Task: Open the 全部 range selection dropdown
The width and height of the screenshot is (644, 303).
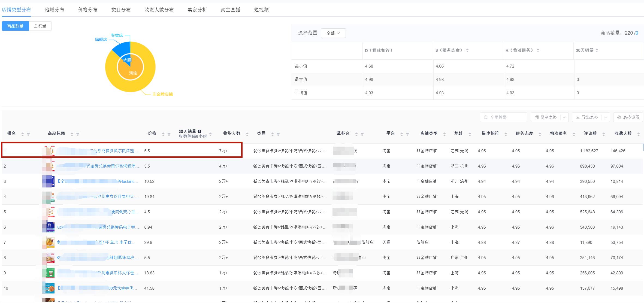Action: point(333,33)
